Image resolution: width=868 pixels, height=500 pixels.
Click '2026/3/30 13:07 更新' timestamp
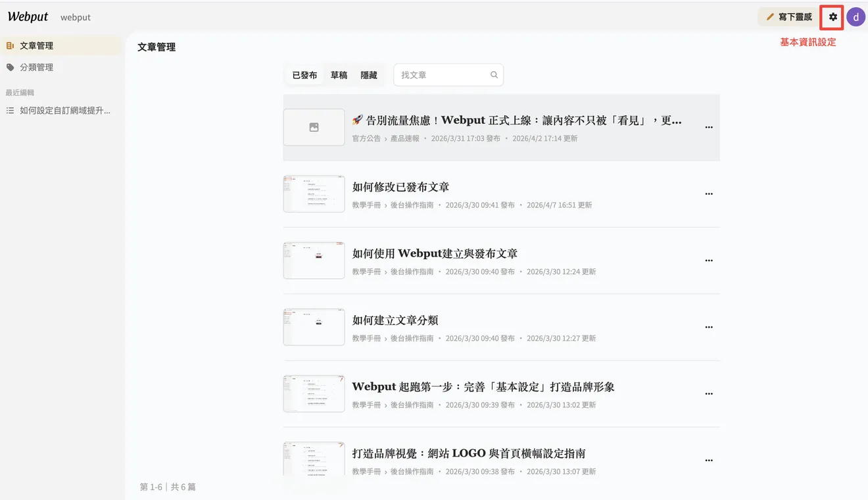(x=562, y=472)
